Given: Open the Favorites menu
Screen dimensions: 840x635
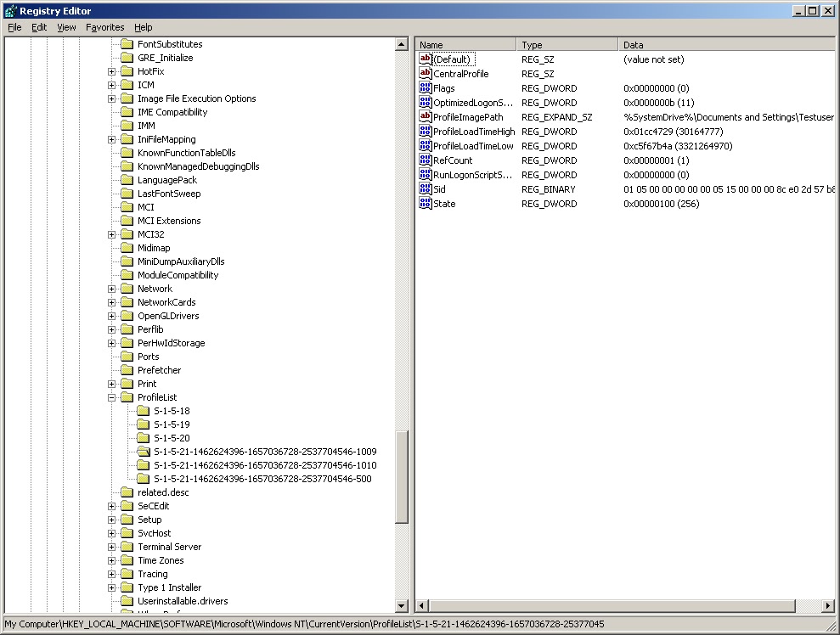Looking at the screenshot, I should tap(104, 27).
